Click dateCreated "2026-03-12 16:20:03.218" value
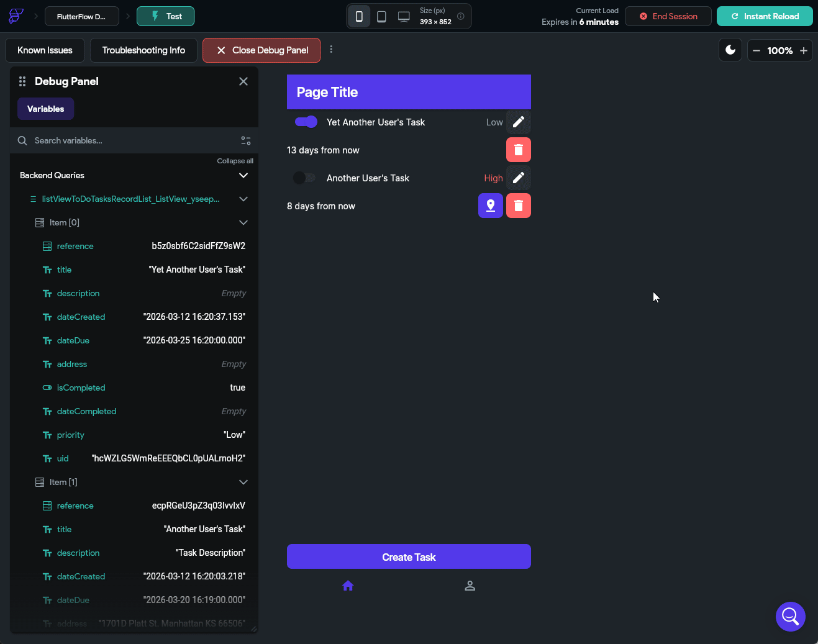 point(194,576)
